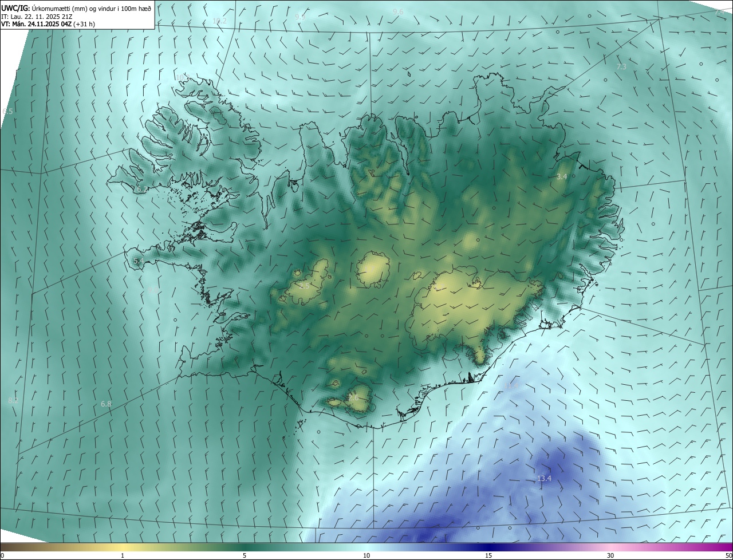Viewport: 733px width, 560px height.
Task: Click the "6.8" value label in the southwest
Action: 106,404
